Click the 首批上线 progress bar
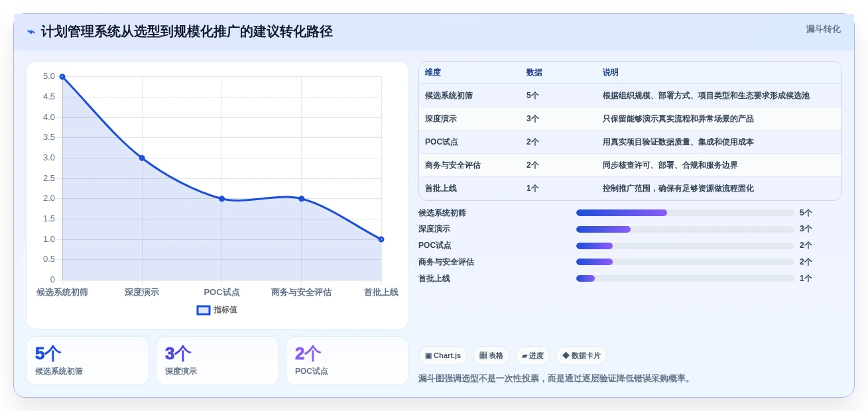The image size is (868, 411). [x=685, y=278]
